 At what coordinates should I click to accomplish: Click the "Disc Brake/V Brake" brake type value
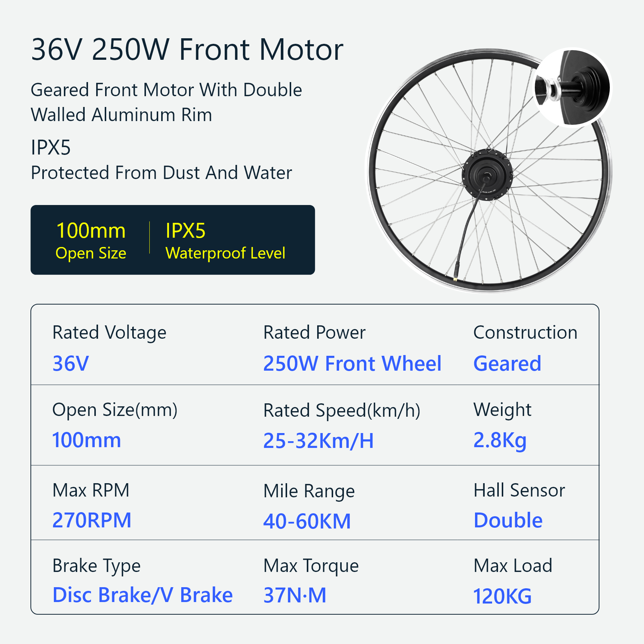tap(143, 595)
